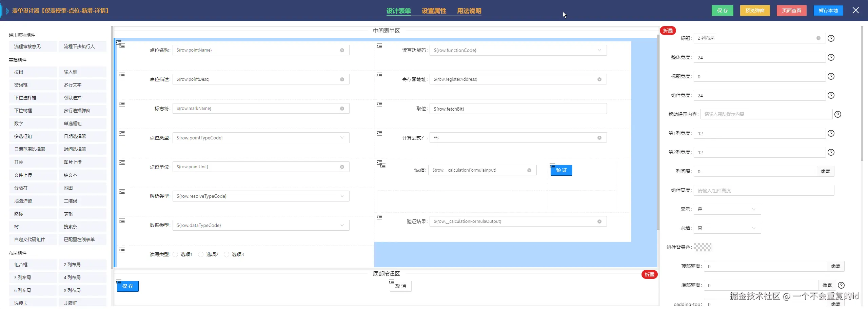Viewport: 868px width, 309px height.
Task: Click the 页面查看 button
Action: pyautogui.click(x=792, y=11)
